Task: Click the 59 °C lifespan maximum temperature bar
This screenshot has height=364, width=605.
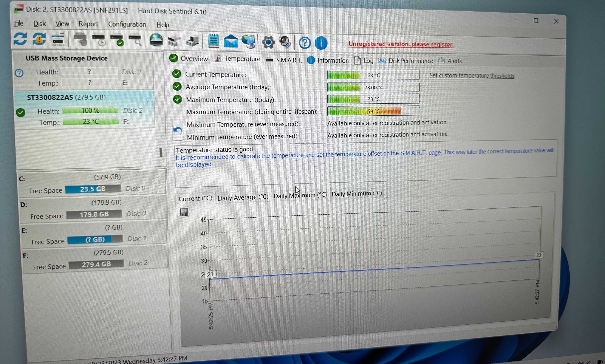Action: pos(373,111)
